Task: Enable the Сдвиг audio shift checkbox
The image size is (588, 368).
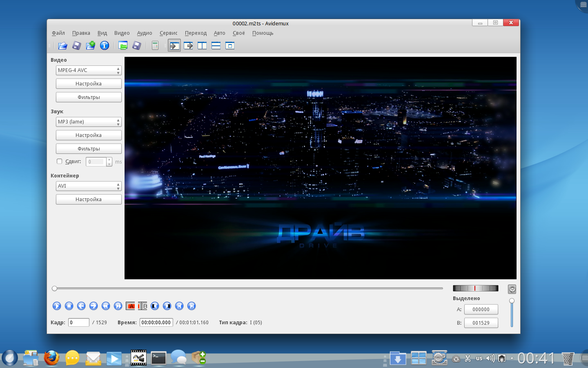Action: click(60, 162)
